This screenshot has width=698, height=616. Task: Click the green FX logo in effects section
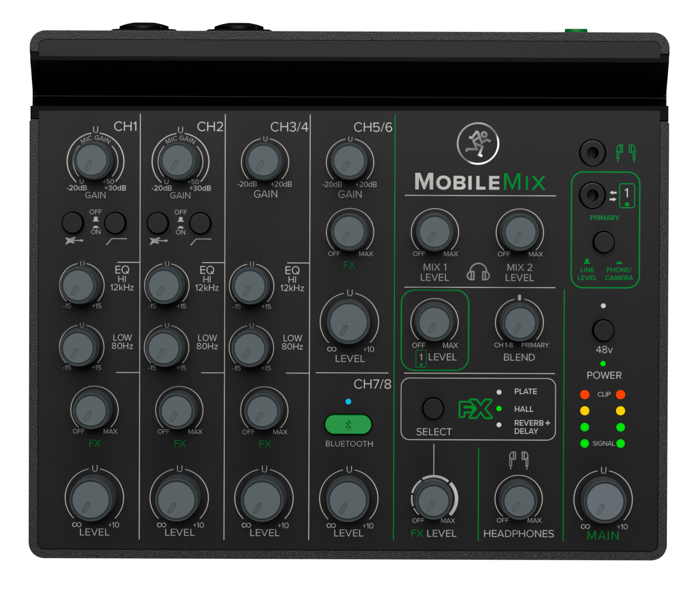coord(477,408)
